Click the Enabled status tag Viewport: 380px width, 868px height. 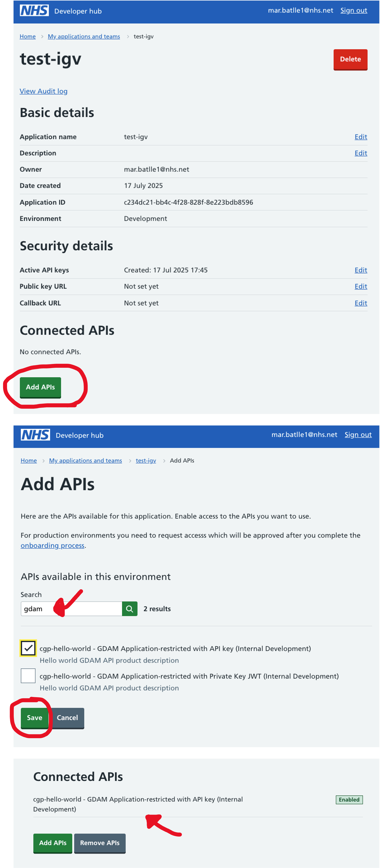349,800
